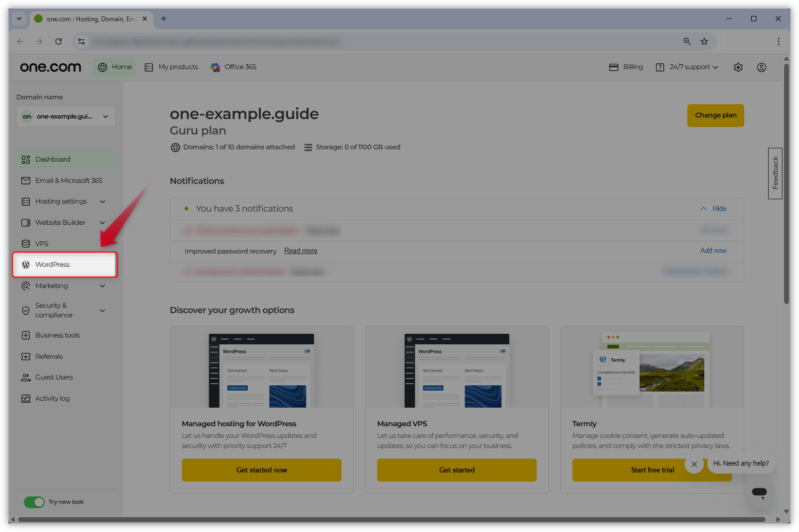Expand the Marketing sidebar section
799x532 pixels.
(102, 286)
